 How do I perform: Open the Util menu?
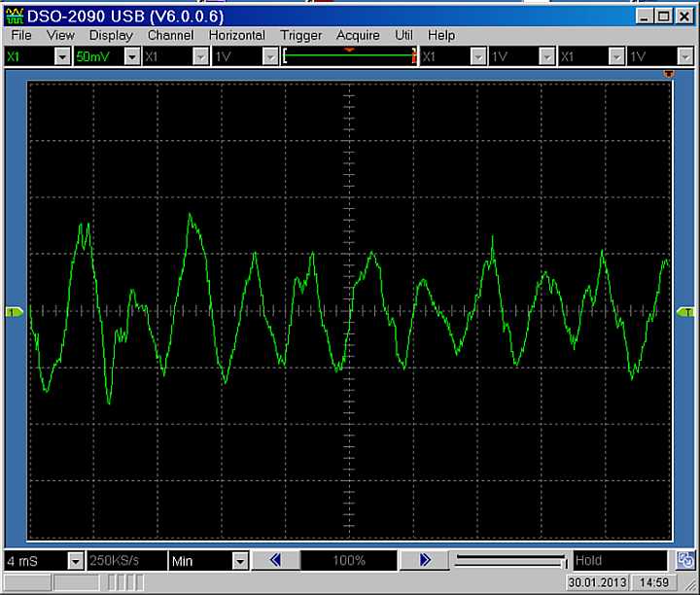click(x=403, y=35)
